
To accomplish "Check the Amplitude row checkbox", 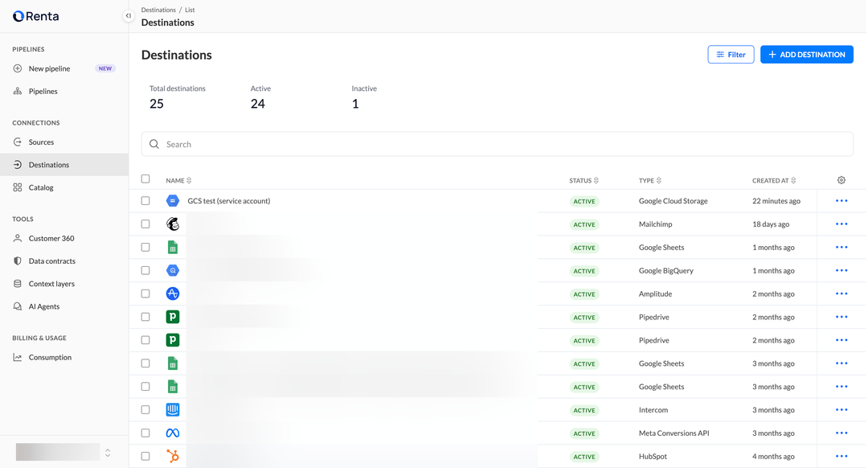I will tap(145, 294).
